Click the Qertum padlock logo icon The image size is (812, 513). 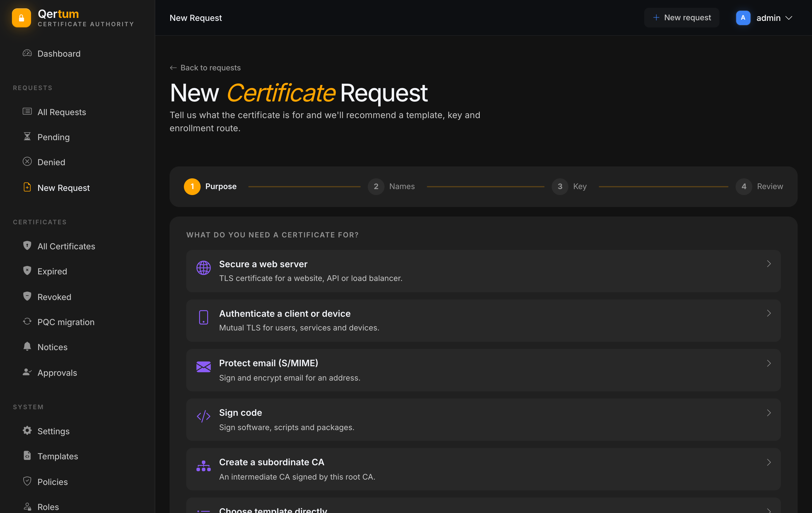[x=21, y=18]
